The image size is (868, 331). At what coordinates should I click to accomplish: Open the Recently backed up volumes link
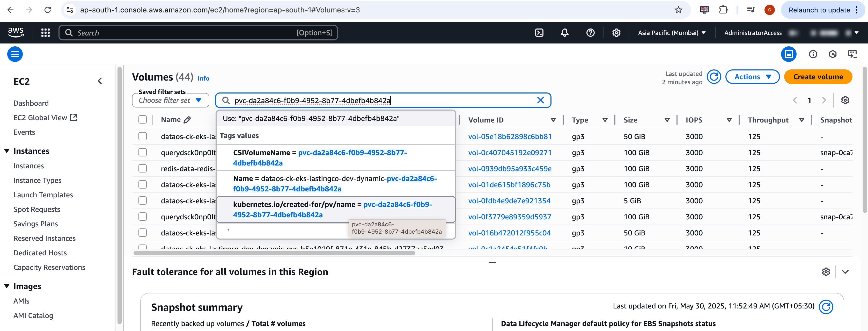point(197,323)
